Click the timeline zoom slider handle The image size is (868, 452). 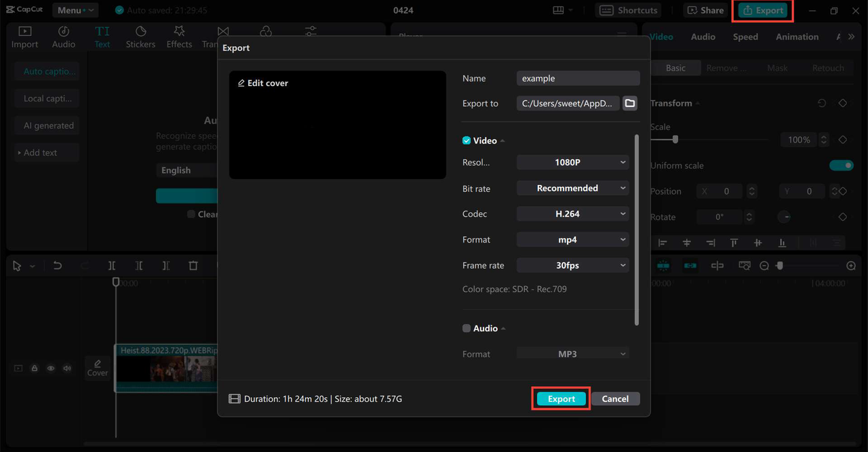(779, 266)
